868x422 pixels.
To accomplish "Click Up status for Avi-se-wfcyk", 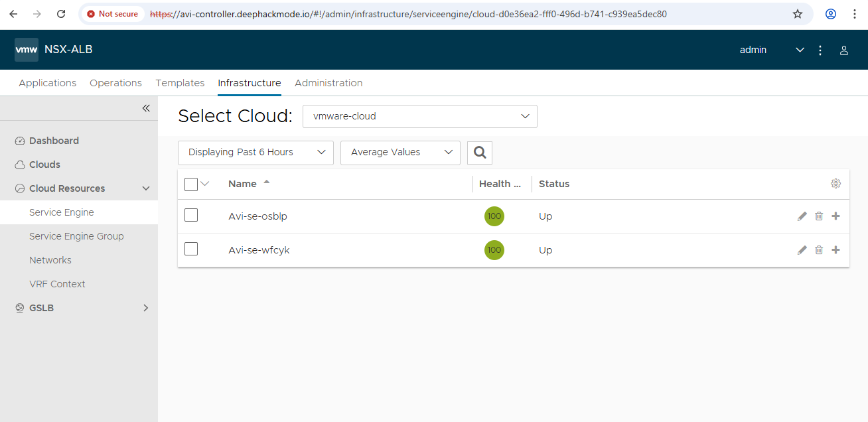I will tap(545, 250).
